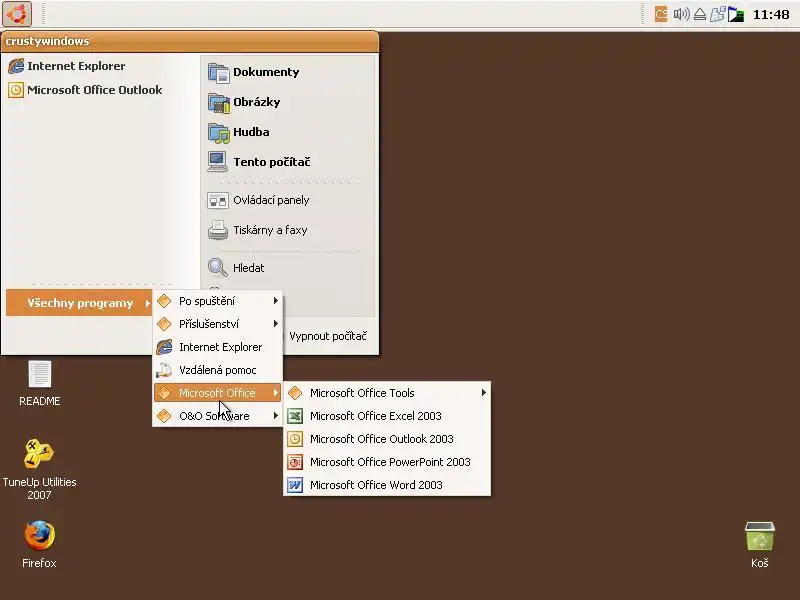800x600 pixels.
Task: Click the Ubuntu-style start button
Action: (17, 14)
